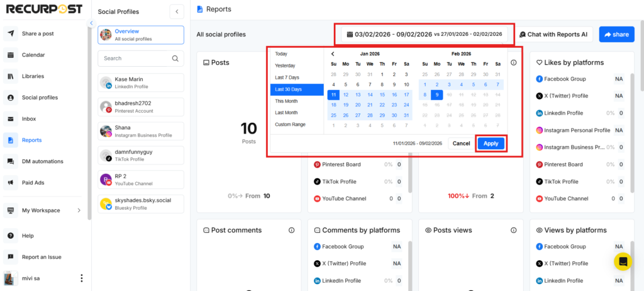Click the blue share button

[616, 35]
